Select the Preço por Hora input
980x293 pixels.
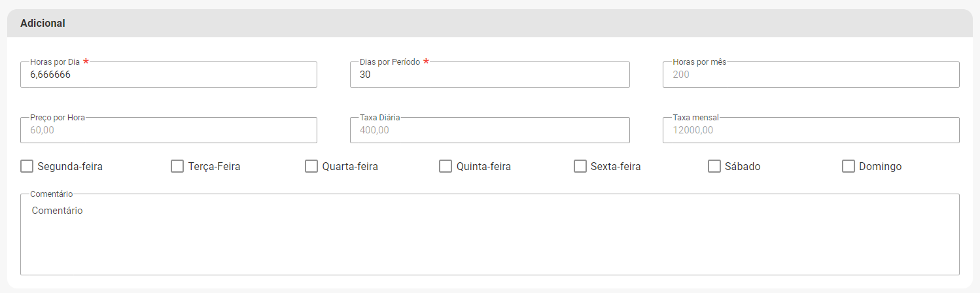coord(169,130)
